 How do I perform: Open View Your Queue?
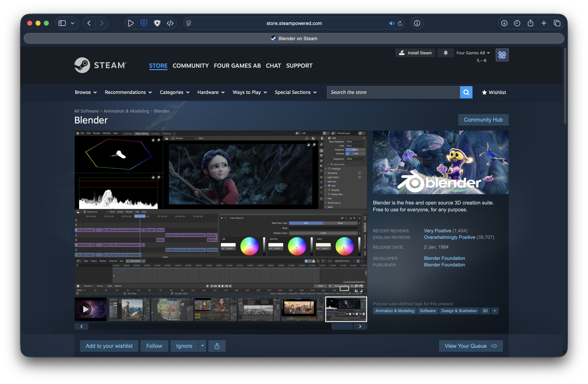click(471, 346)
